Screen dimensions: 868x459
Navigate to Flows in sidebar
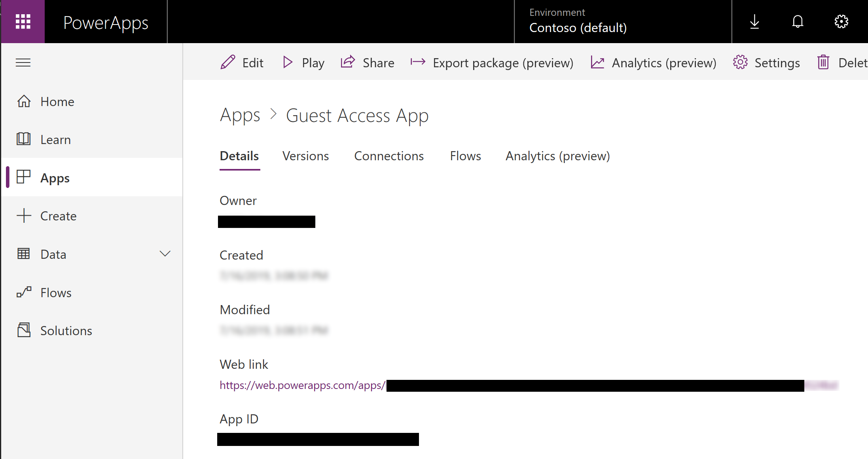click(56, 292)
